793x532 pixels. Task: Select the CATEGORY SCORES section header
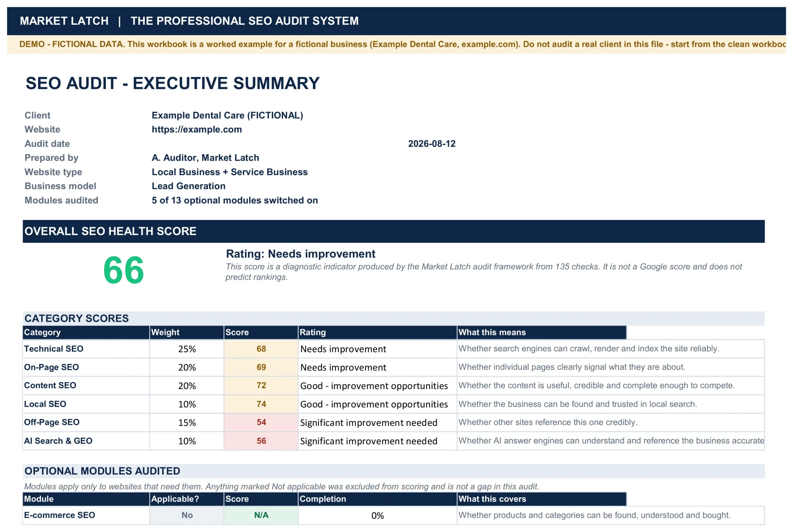(x=394, y=318)
